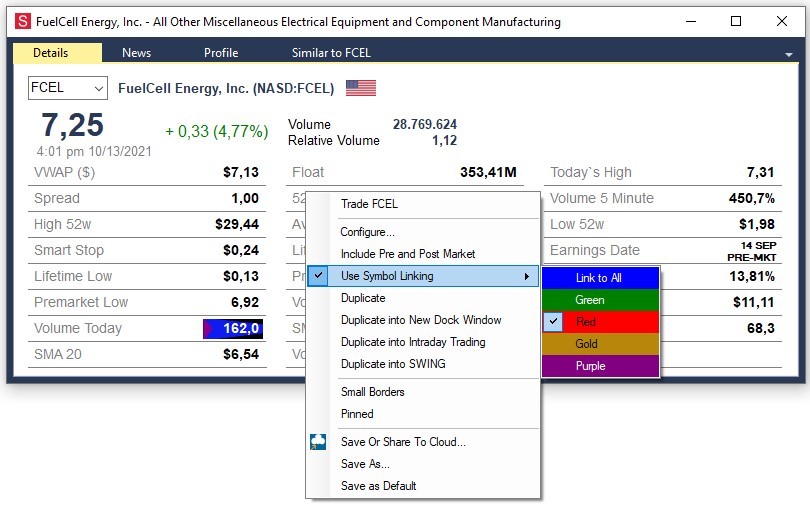Toggle the Use Symbol Linking checkmark

319,276
